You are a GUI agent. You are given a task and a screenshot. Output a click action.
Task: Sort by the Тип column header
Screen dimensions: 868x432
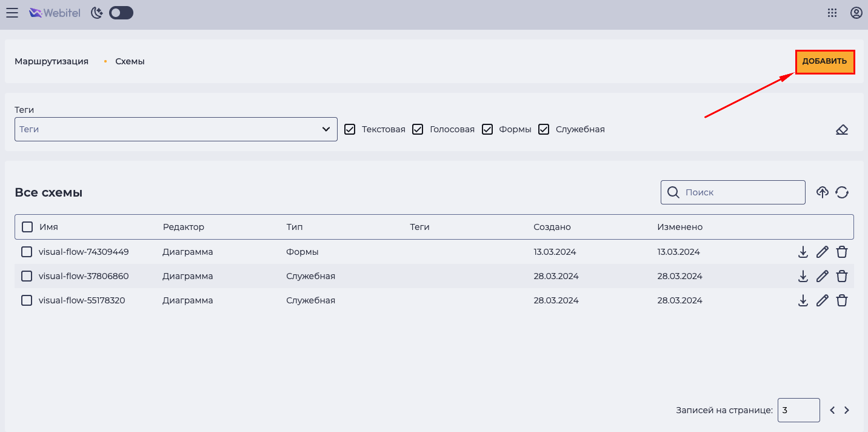click(295, 227)
